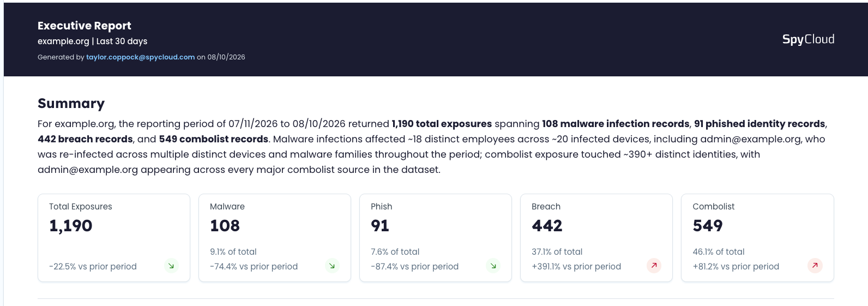The height and width of the screenshot is (306, 868).
Task: Click the Summary heading
Action: [x=71, y=104]
